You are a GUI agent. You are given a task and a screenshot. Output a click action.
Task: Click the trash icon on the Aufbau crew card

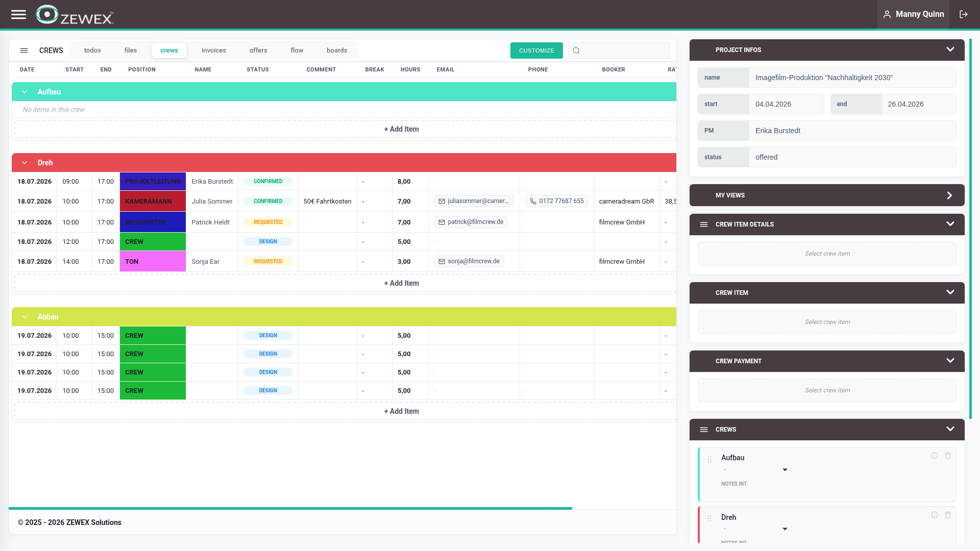pyautogui.click(x=948, y=456)
